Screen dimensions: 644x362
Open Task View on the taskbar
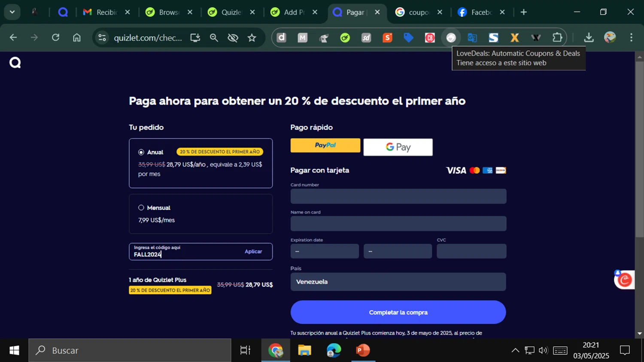pyautogui.click(x=245, y=350)
